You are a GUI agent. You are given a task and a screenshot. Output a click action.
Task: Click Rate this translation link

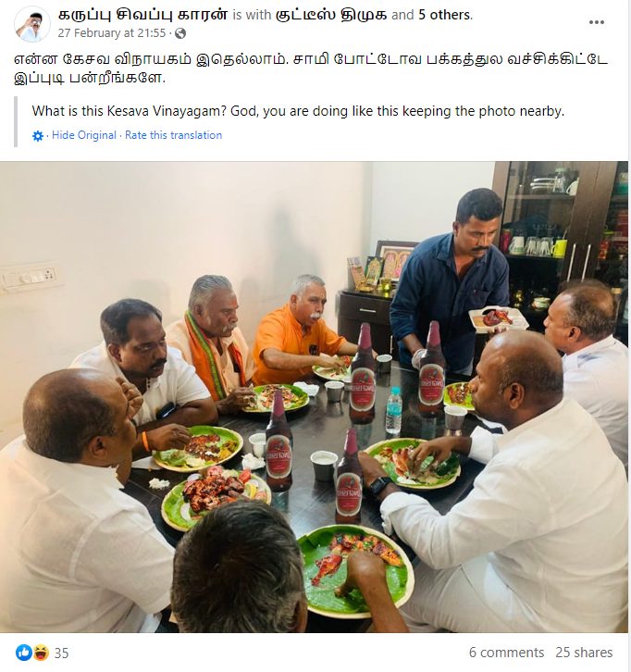(x=174, y=135)
